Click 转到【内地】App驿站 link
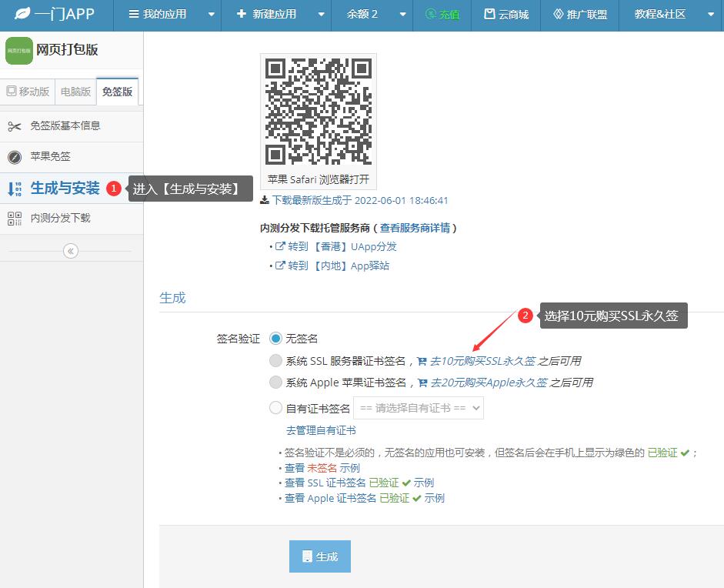724x588 pixels. (339, 265)
